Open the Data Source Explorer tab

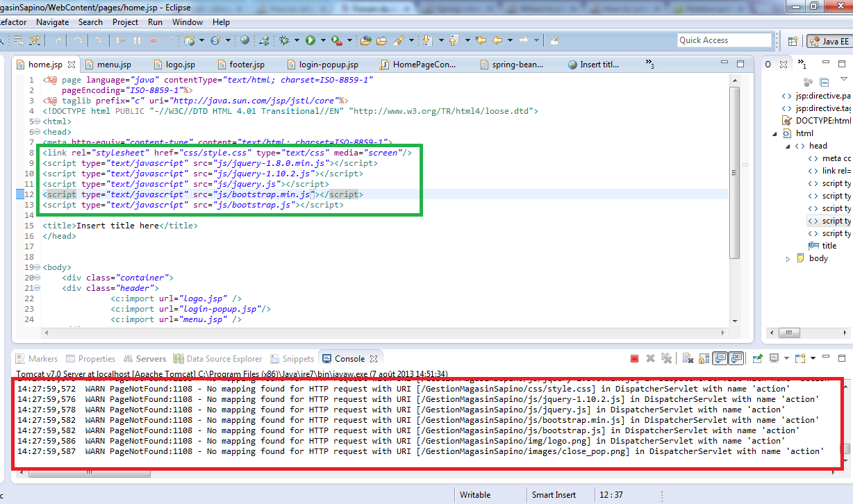(217, 359)
